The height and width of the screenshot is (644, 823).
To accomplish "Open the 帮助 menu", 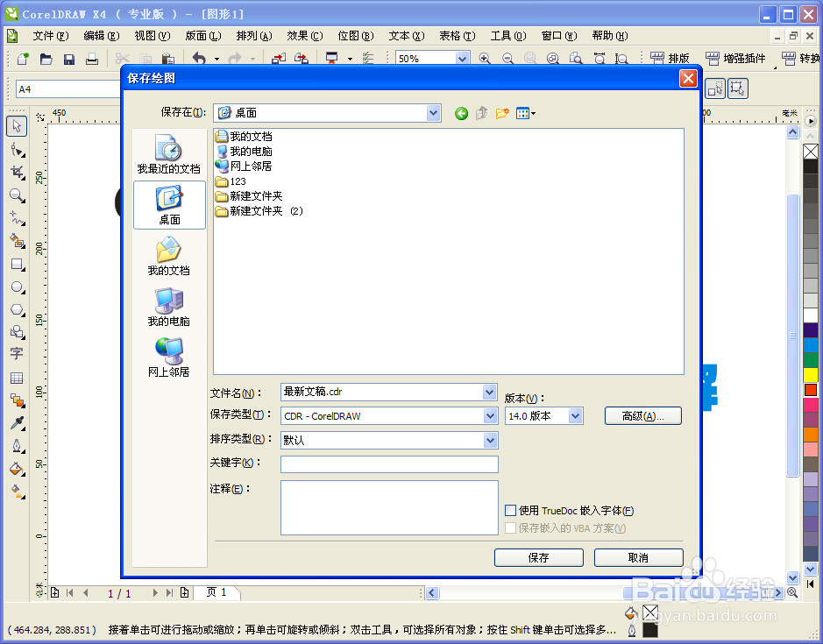I will pyautogui.click(x=609, y=36).
